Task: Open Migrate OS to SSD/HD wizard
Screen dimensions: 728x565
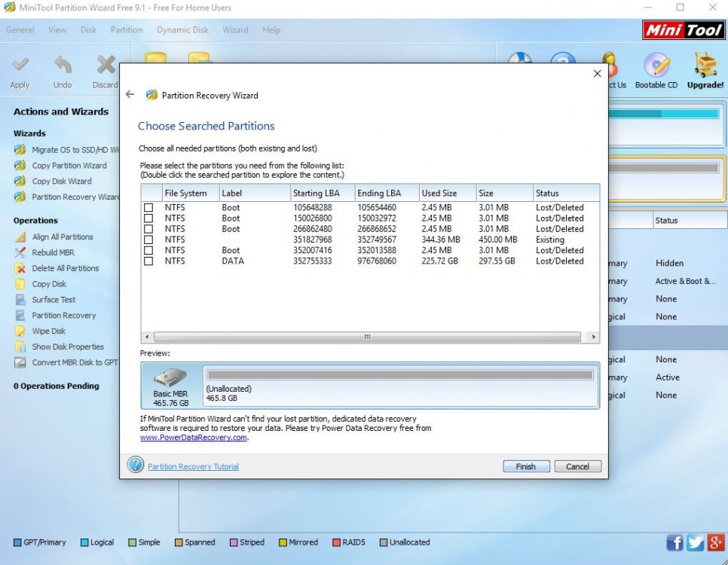Action: click(x=74, y=150)
